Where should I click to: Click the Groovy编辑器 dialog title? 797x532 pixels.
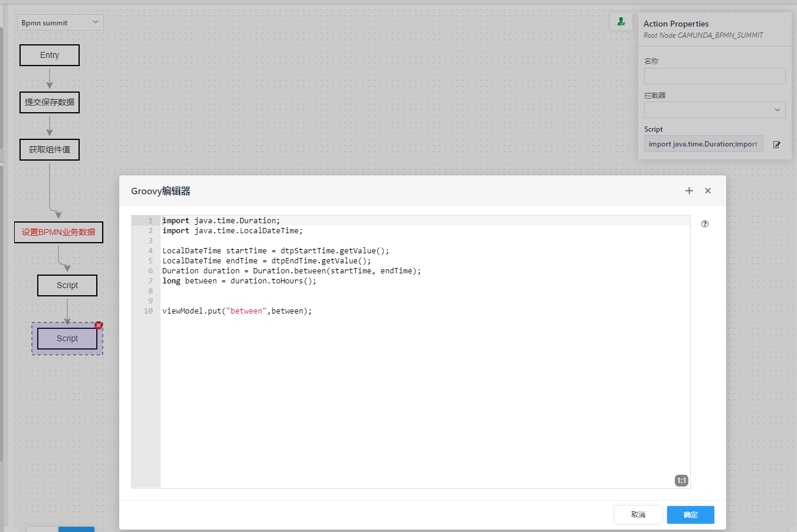pos(161,191)
